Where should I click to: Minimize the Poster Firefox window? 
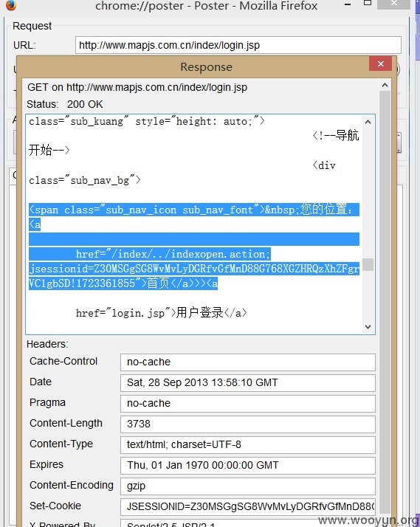point(348,4)
